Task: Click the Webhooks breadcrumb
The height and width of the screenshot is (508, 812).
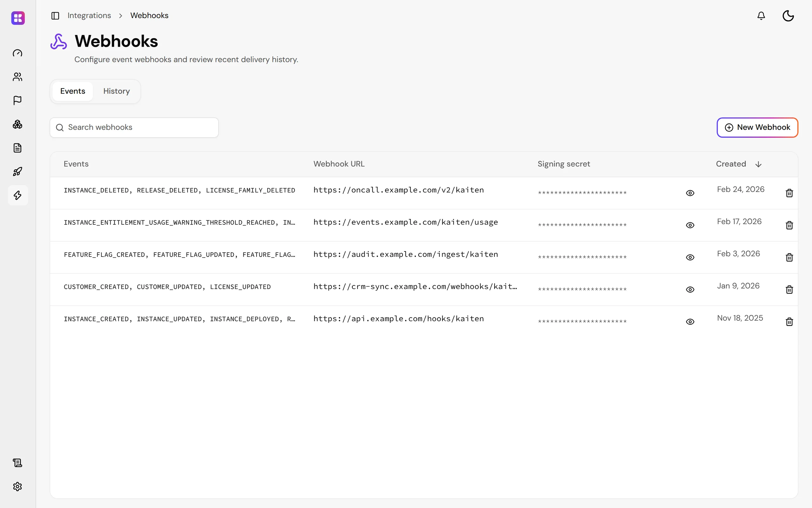Action: [149, 16]
